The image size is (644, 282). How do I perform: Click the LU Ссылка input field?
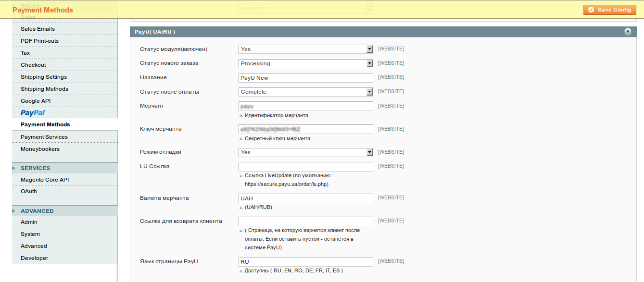[x=306, y=167]
